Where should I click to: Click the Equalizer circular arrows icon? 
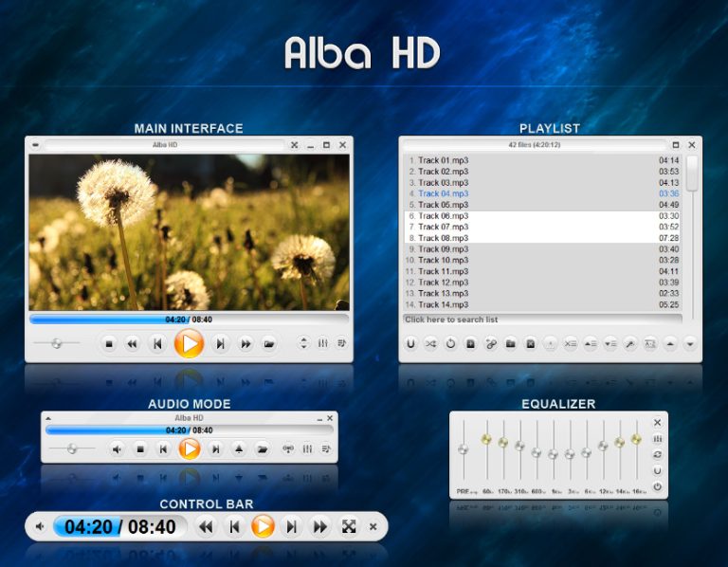658,454
